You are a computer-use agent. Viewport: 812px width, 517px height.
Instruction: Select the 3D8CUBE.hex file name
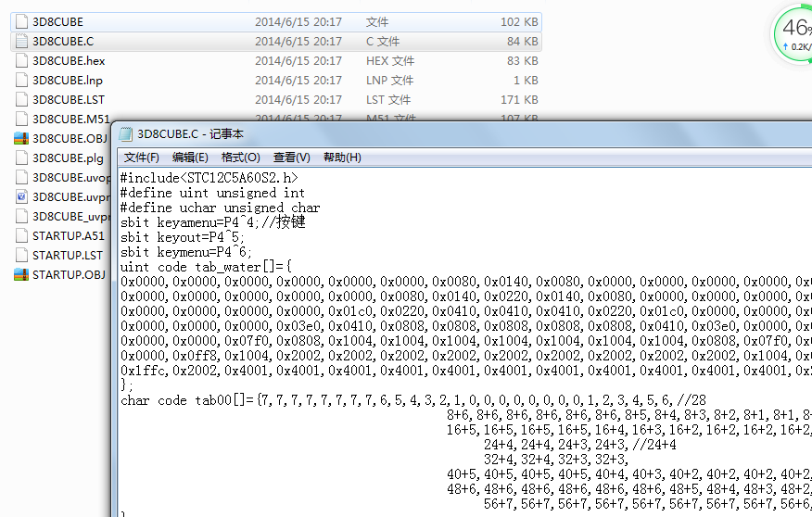69,61
